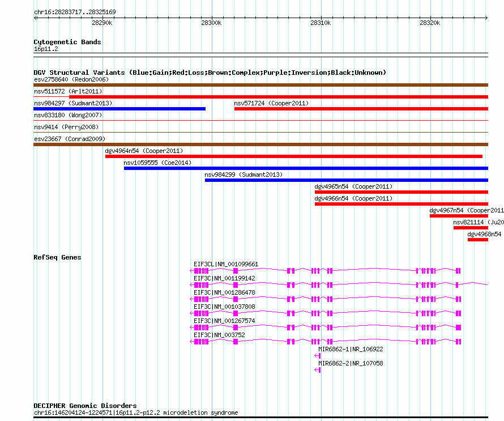
Task: Select variant nsv984297 (Sudmant2013) label
Action: point(73,103)
